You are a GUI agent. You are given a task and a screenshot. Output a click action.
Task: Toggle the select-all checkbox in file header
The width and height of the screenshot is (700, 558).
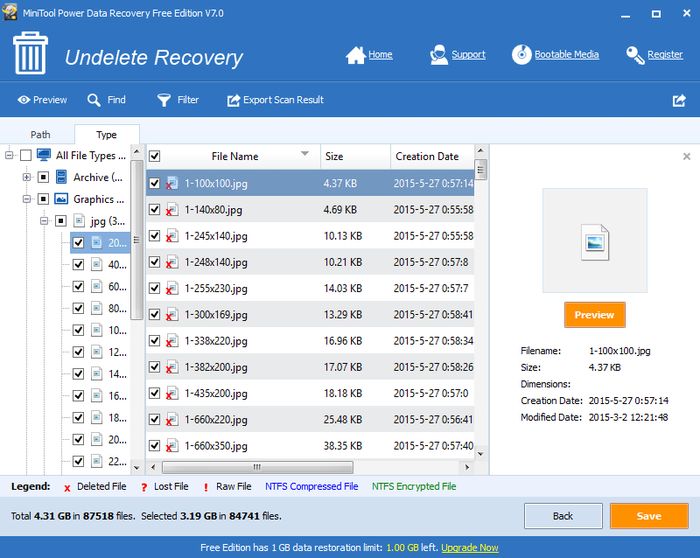[154, 156]
